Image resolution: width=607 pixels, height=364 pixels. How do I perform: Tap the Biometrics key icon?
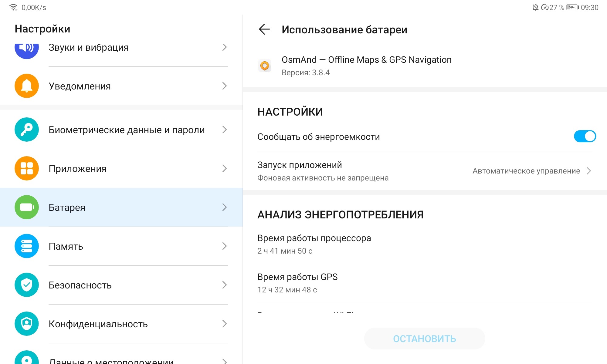pos(27,130)
